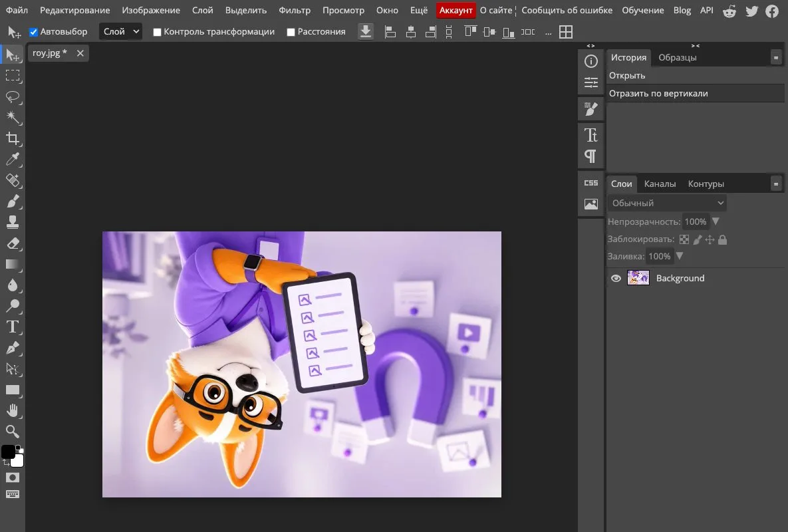The width and height of the screenshot is (788, 532).
Task: Enable Контроль трансформации checkbox
Action: pyautogui.click(x=158, y=32)
